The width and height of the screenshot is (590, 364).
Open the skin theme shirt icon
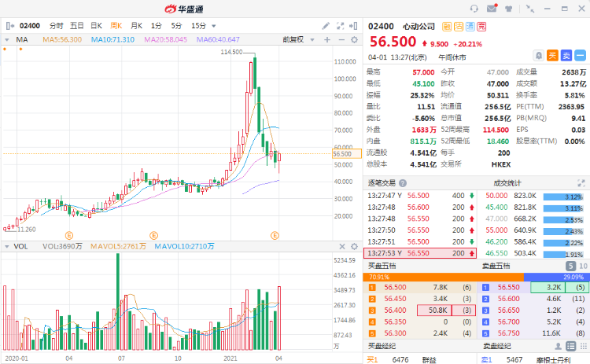point(509,9)
